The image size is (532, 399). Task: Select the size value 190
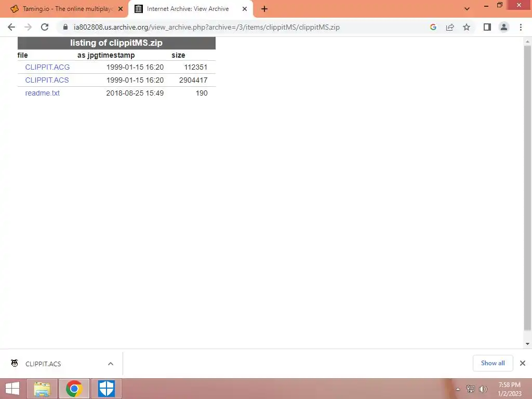[x=202, y=93]
